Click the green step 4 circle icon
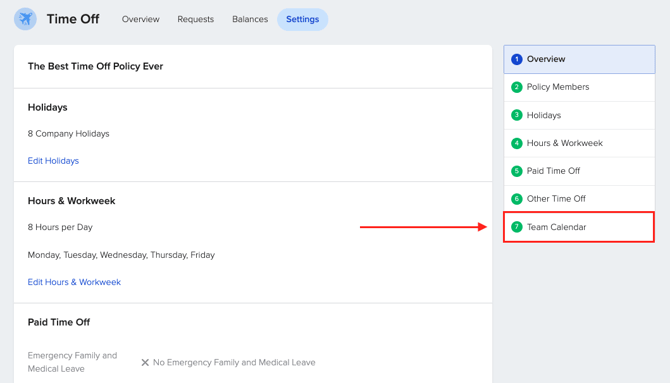The image size is (670, 383). click(x=517, y=143)
